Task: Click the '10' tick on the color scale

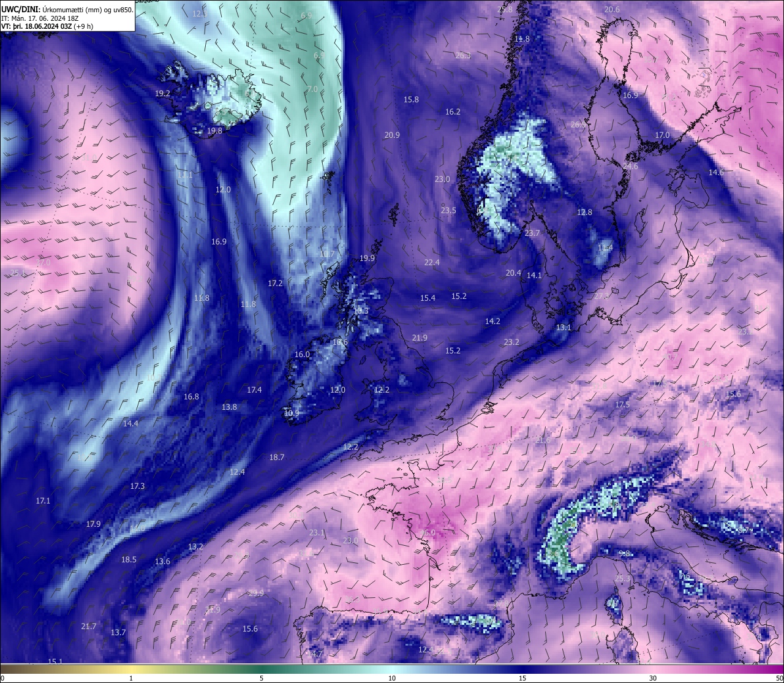Action: click(392, 678)
